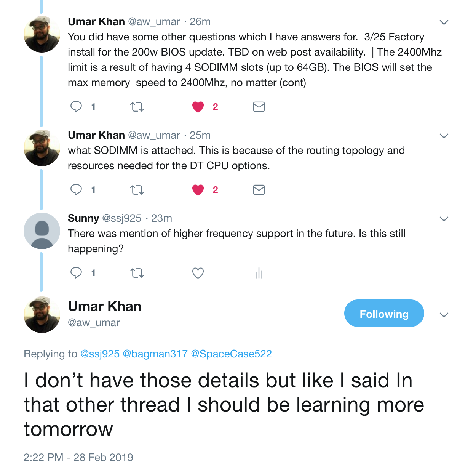The width and height of the screenshot is (476, 474).
Task: Unlike the routing topology tweet
Action: 198,190
